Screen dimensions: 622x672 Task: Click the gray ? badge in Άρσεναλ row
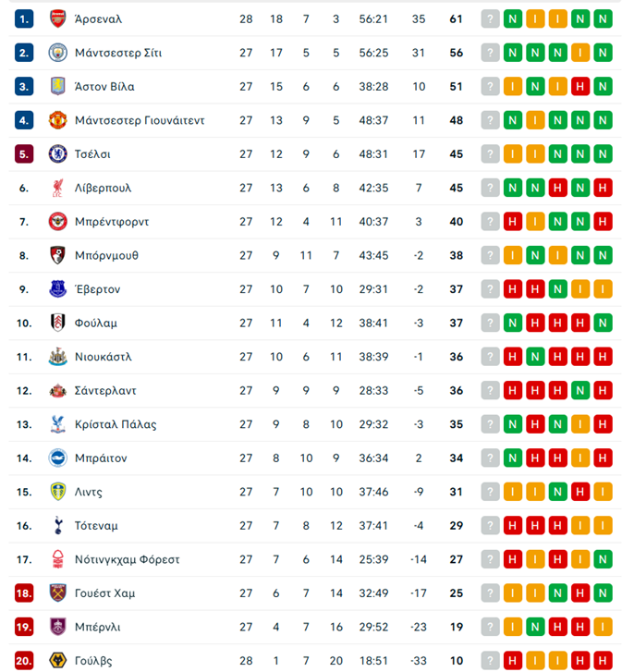[490, 18]
